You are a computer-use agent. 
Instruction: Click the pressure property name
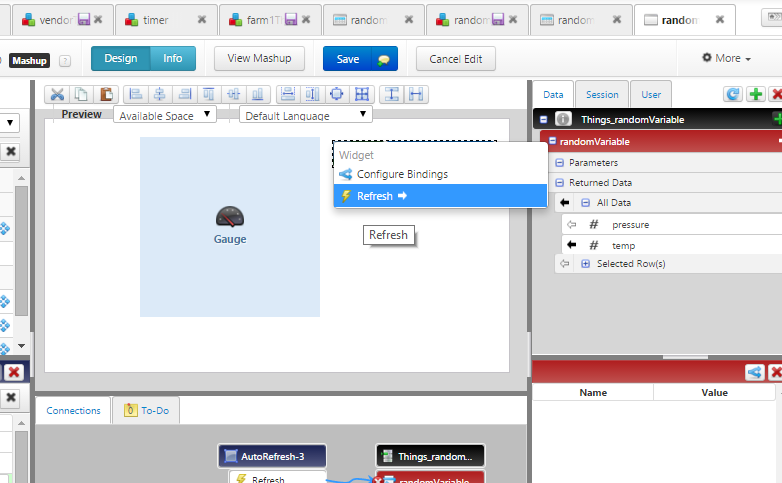tap(630, 225)
